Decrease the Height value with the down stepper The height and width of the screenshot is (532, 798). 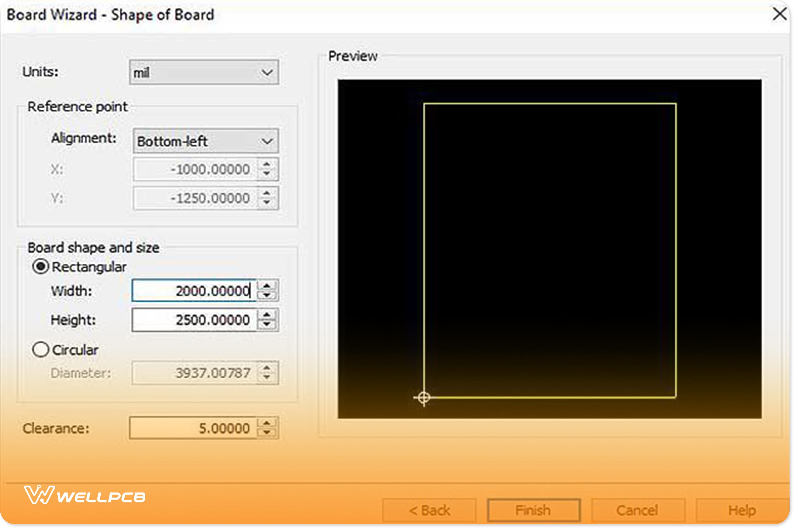click(268, 324)
